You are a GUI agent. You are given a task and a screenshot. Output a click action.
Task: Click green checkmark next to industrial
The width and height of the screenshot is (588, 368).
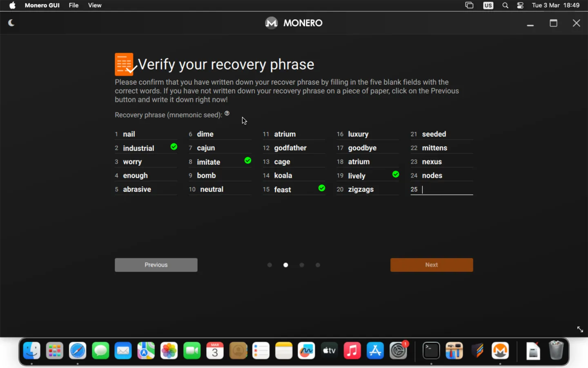coord(174,146)
